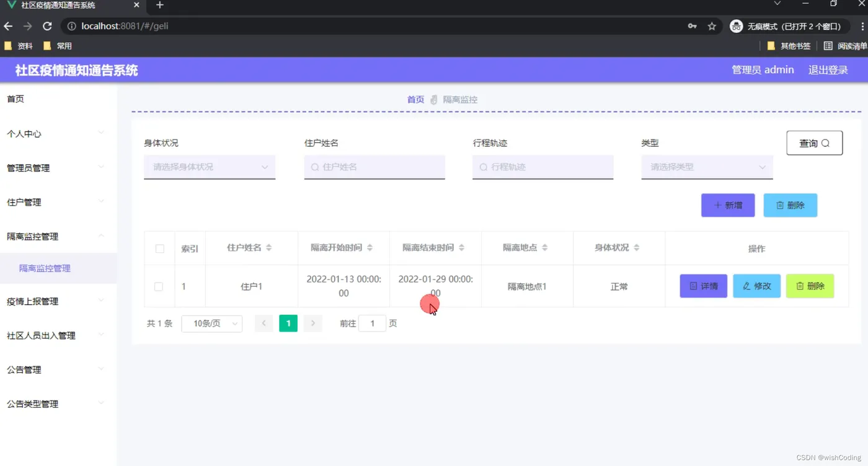Click the 退出登录 logout link
The image size is (868, 466).
click(828, 70)
